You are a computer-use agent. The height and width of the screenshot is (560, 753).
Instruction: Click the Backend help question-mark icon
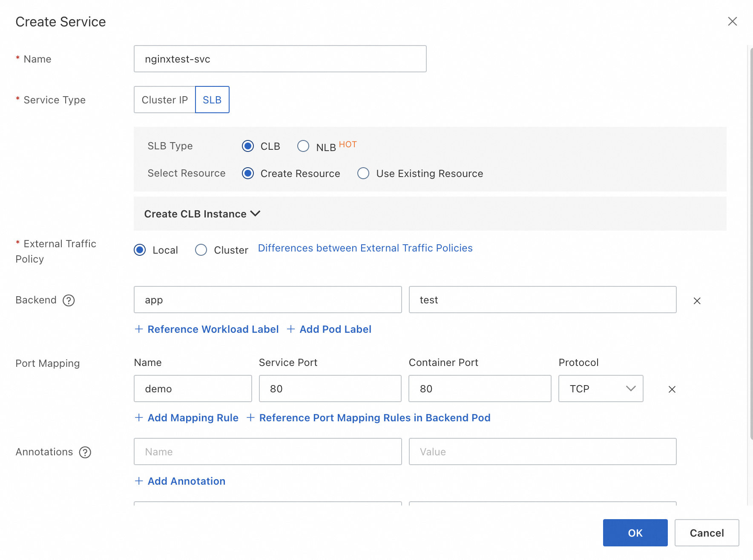click(x=69, y=300)
